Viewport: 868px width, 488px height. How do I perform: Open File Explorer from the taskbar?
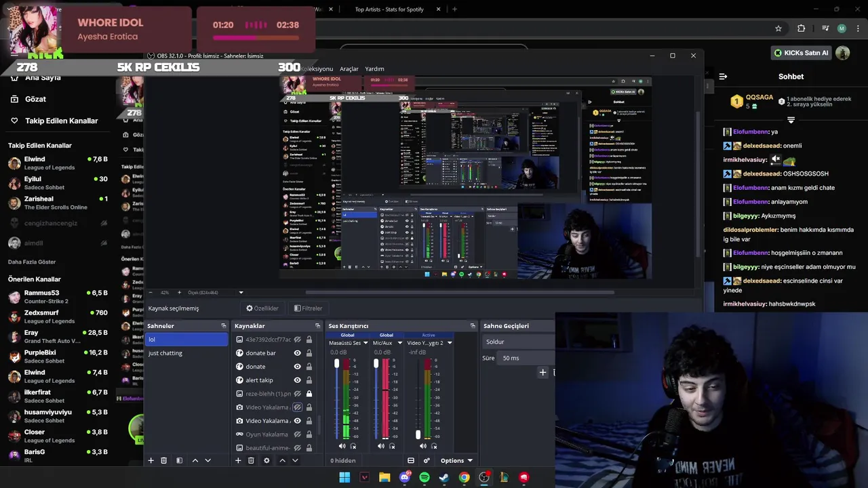click(384, 477)
